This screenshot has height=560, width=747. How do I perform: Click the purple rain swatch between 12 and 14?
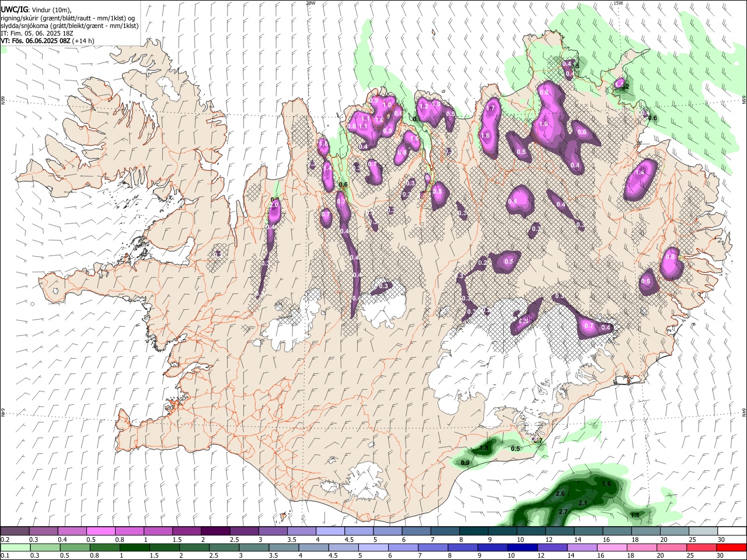tap(553, 548)
